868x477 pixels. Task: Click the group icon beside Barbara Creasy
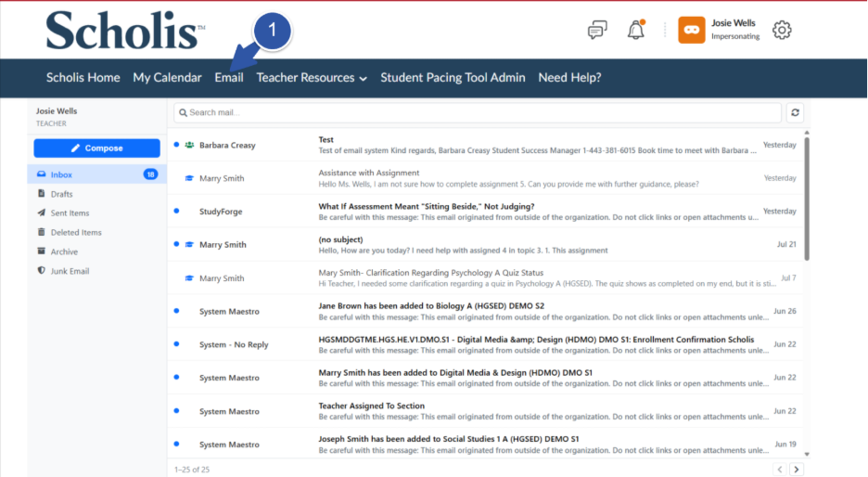point(189,145)
